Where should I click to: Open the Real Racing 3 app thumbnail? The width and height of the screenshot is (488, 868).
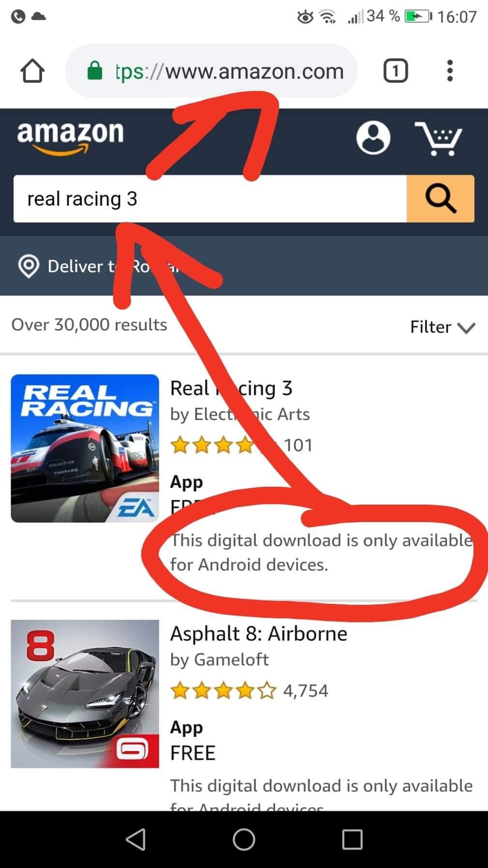point(85,448)
